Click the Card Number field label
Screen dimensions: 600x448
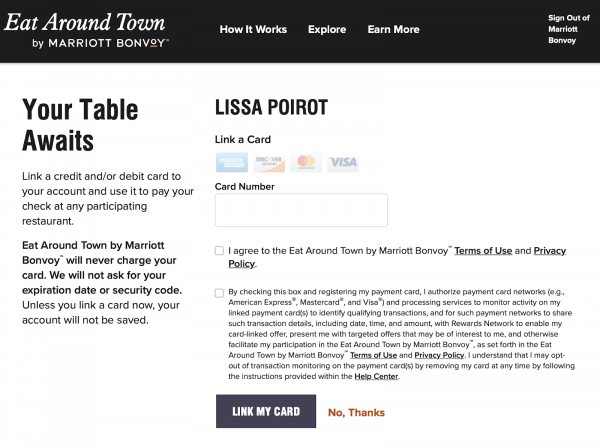(x=245, y=186)
